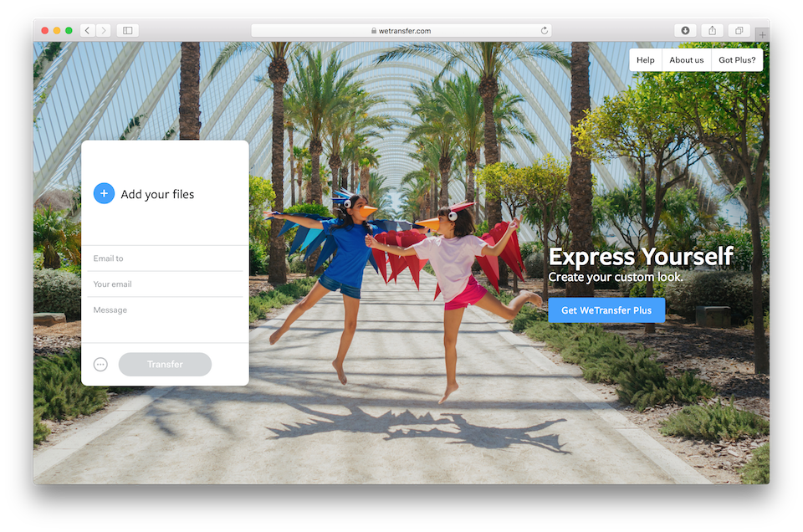Screen dimensions: 803x532
Task: Go forward with Safari forward arrow
Action: pos(104,31)
